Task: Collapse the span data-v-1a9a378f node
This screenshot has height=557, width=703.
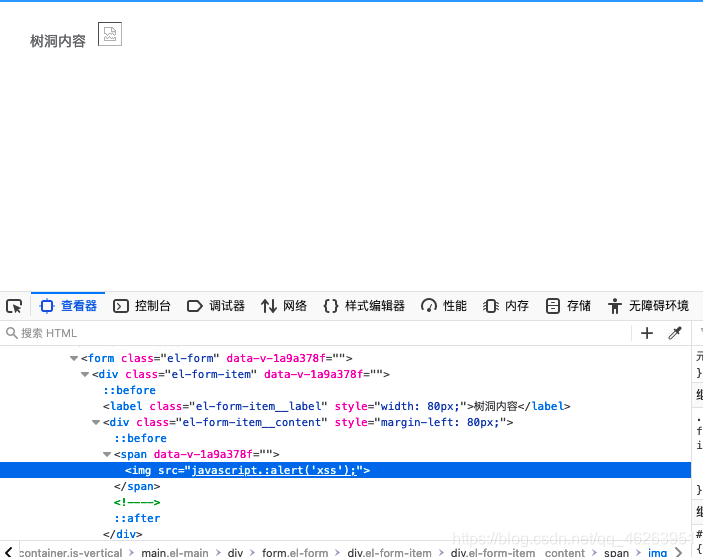Action: point(107,454)
